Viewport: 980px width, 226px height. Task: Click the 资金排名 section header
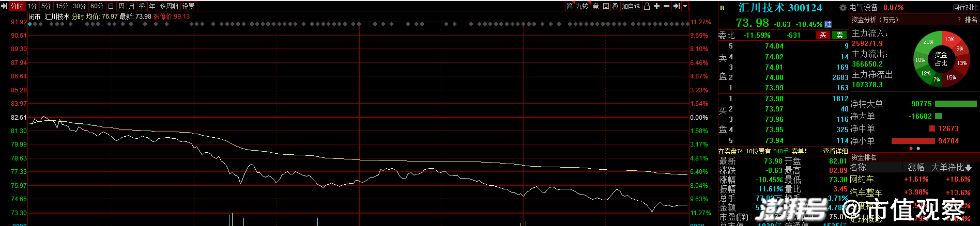(864, 157)
